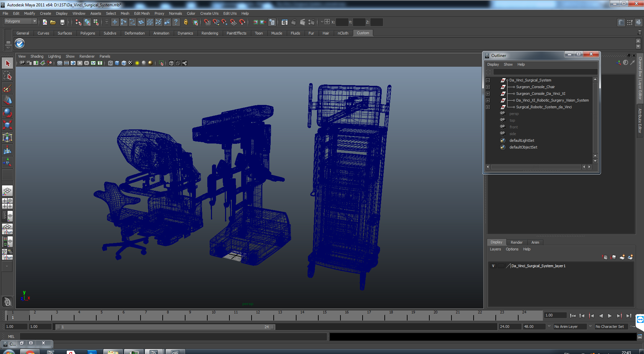Viewport: 644px width, 354px height.
Task: Expand Surgical_Robotic_System_da_Vinci node
Action: pyautogui.click(x=488, y=107)
